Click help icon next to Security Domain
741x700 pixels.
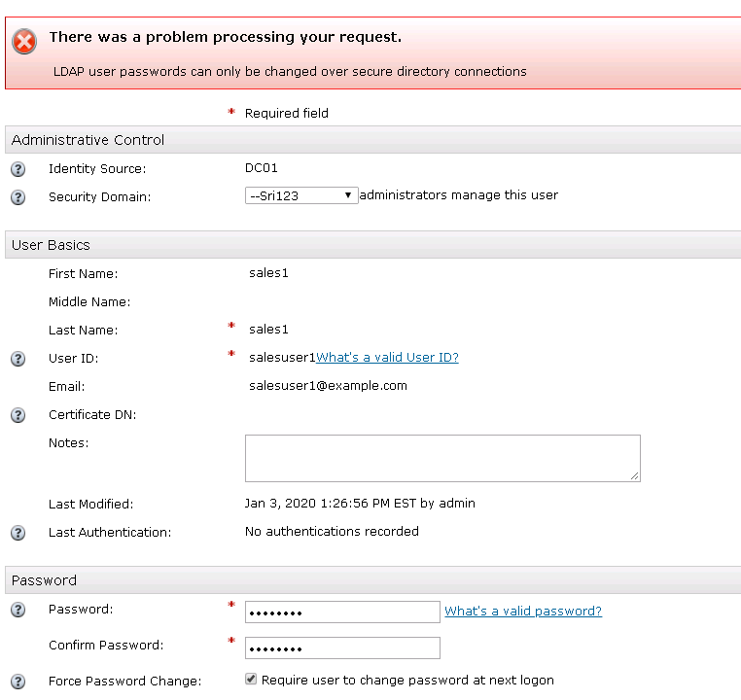pyautogui.click(x=18, y=197)
